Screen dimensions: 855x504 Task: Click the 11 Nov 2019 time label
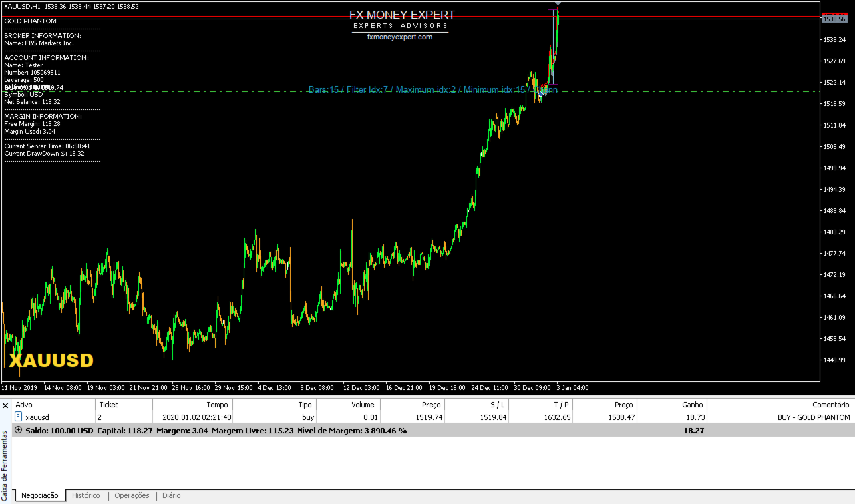point(19,387)
